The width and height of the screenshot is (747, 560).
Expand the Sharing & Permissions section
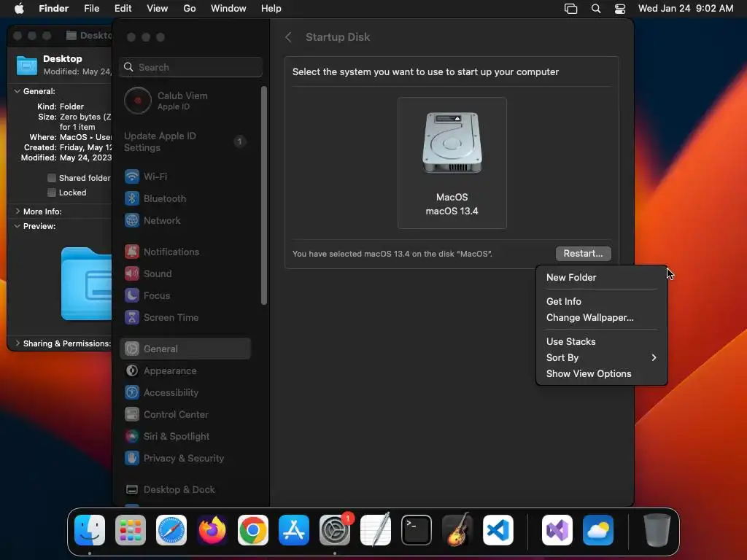18,344
